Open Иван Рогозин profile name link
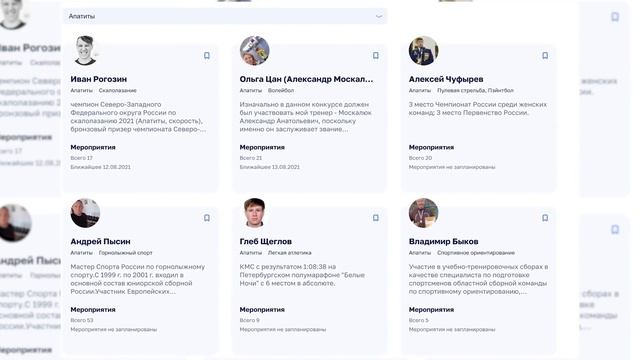This screenshot has width=640, height=360. 98,79
